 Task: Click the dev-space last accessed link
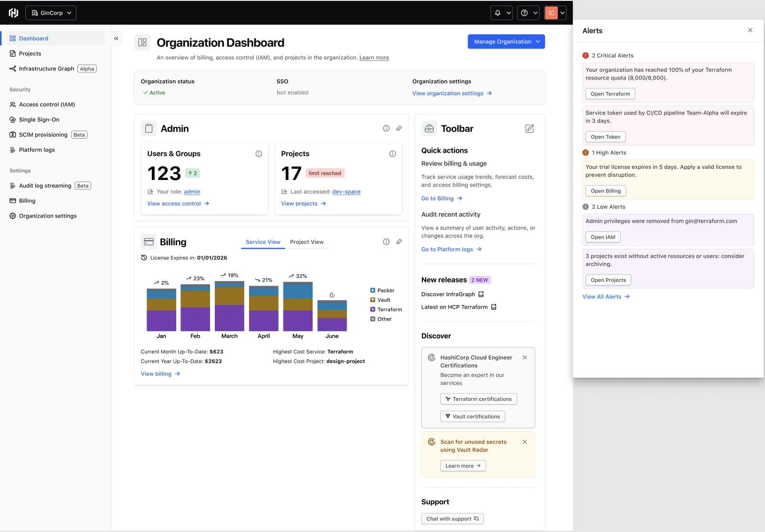coord(346,192)
